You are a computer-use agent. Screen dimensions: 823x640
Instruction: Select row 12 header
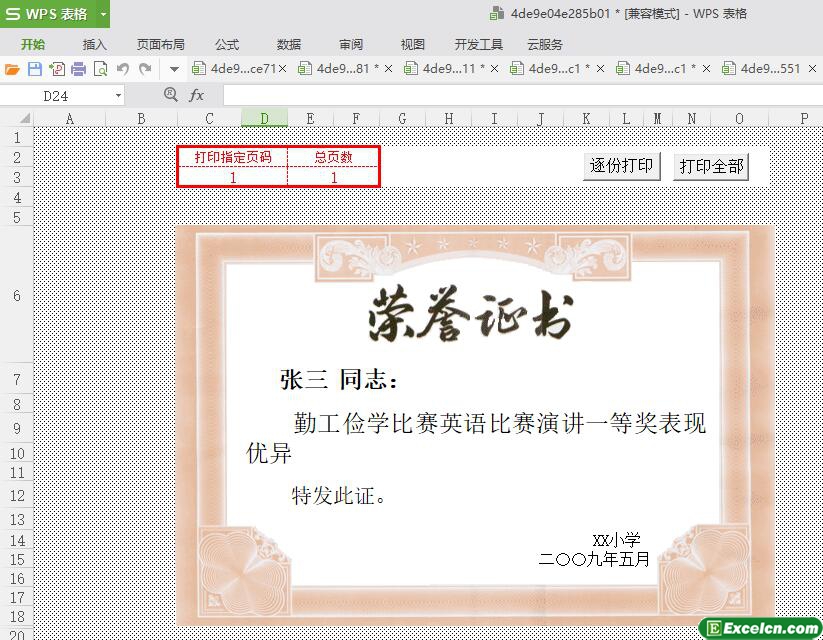click(x=17, y=495)
